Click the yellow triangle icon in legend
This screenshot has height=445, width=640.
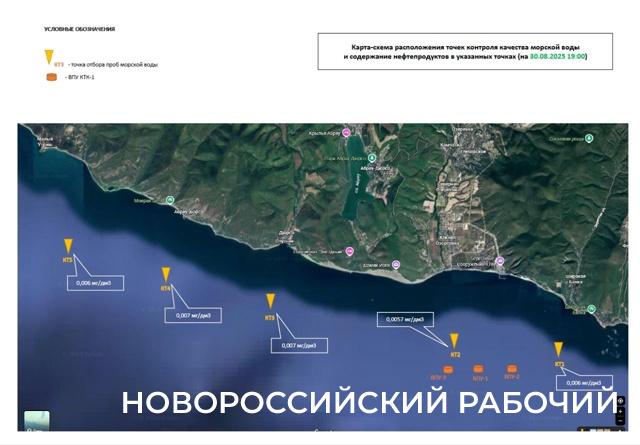click(x=46, y=59)
